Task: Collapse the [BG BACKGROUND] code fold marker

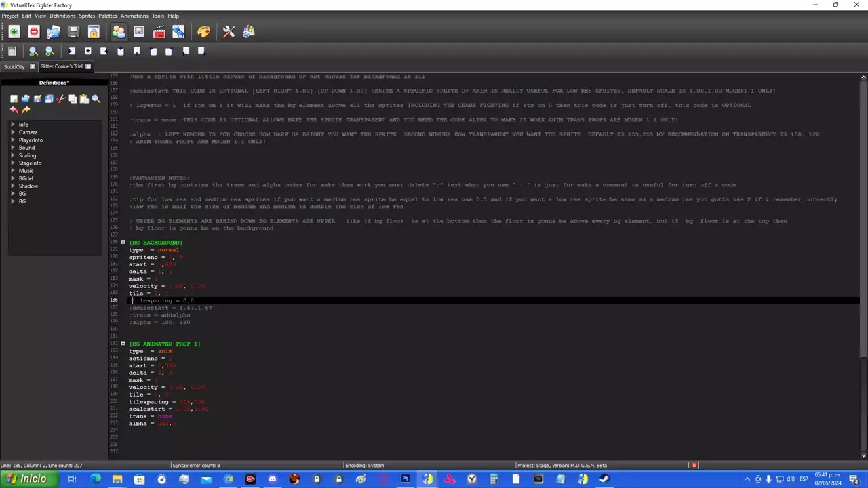Action: 123,242
